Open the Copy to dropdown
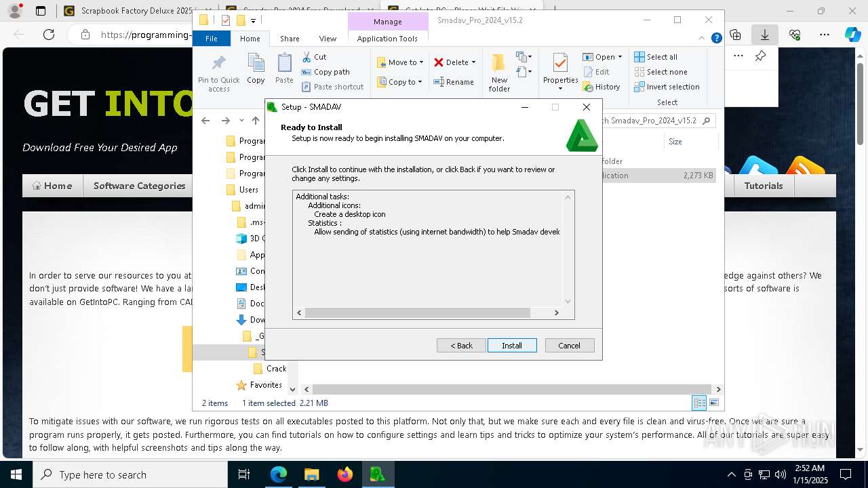The width and height of the screenshot is (868, 488). [400, 82]
